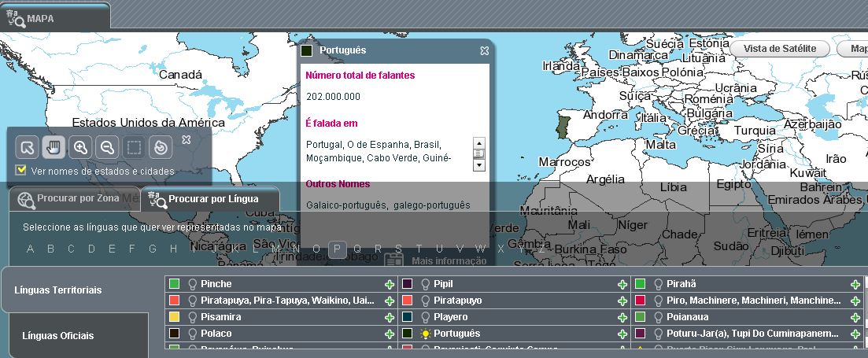Turn off the lit Português lightbulb
The width and height of the screenshot is (868, 358).
tap(425, 334)
